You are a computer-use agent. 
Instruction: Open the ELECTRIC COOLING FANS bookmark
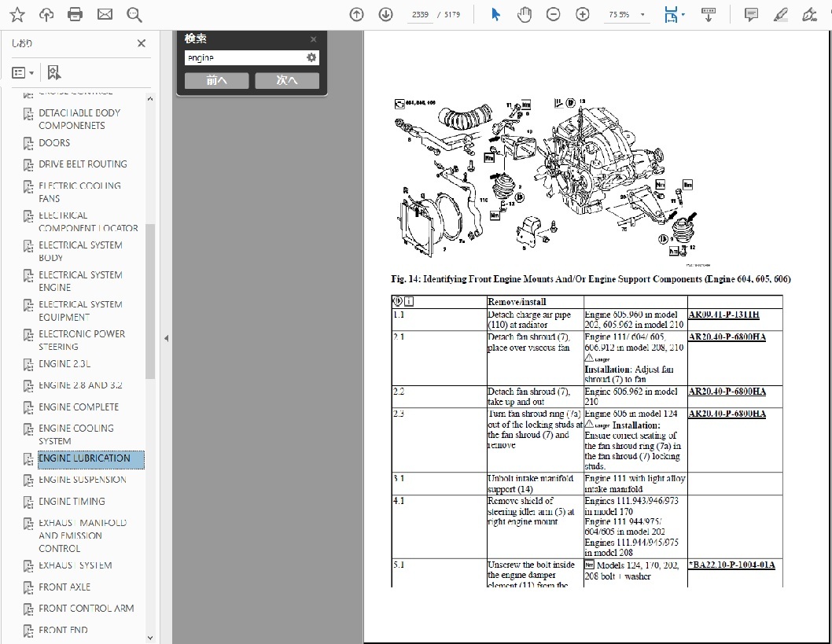point(79,192)
